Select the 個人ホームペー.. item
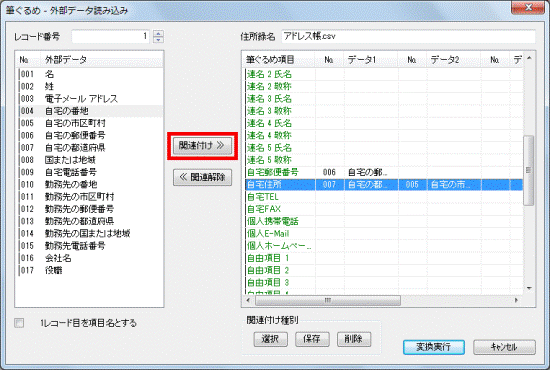This screenshot has width=550, height=370. pyautogui.click(x=279, y=246)
